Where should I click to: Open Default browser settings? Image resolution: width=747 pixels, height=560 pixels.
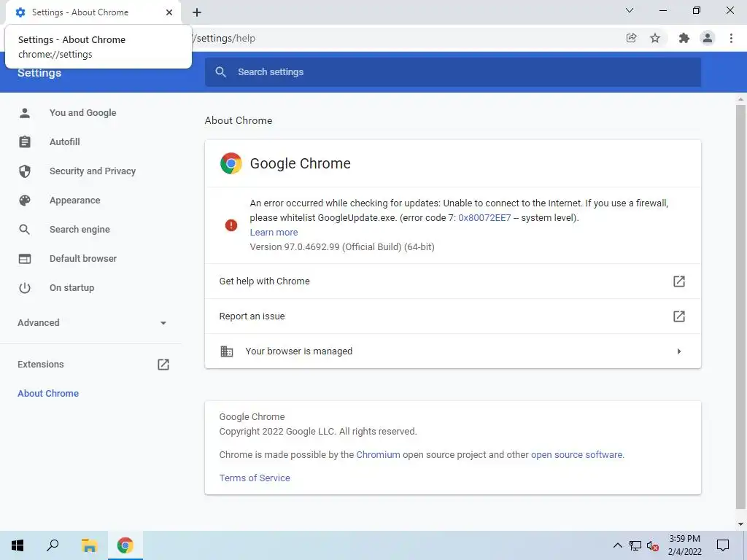(83, 259)
